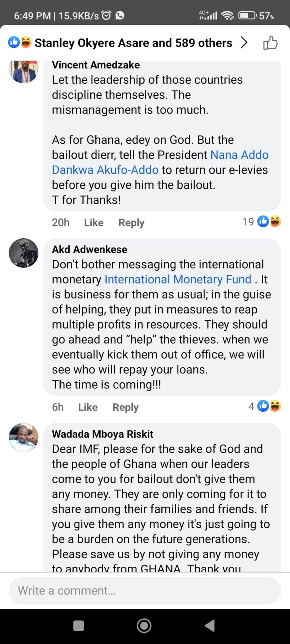This screenshot has width=290, height=644.
Task: Open tagged Nana Addo Dankwa Akufo-Addo profile
Action: pyautogui.click(x=160, y=162)
